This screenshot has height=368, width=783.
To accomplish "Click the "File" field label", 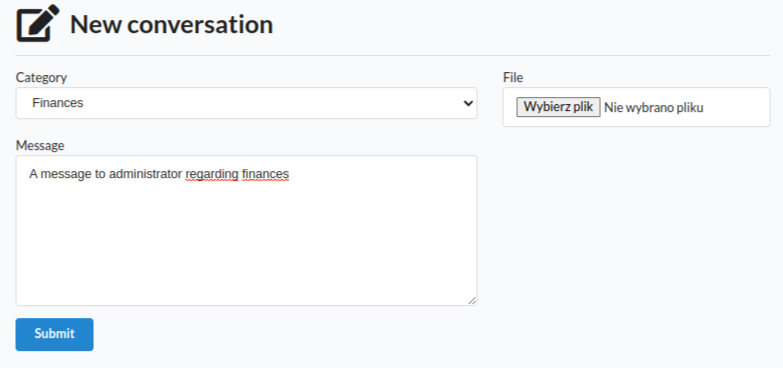I will pyautogui.click(x=513, y=77).
